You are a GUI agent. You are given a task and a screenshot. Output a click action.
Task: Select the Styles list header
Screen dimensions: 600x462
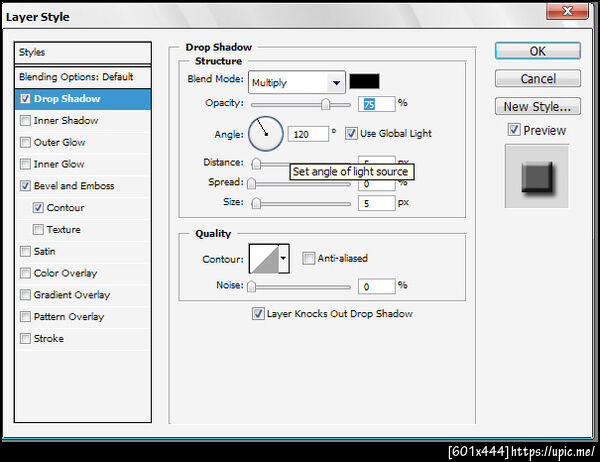83,52
